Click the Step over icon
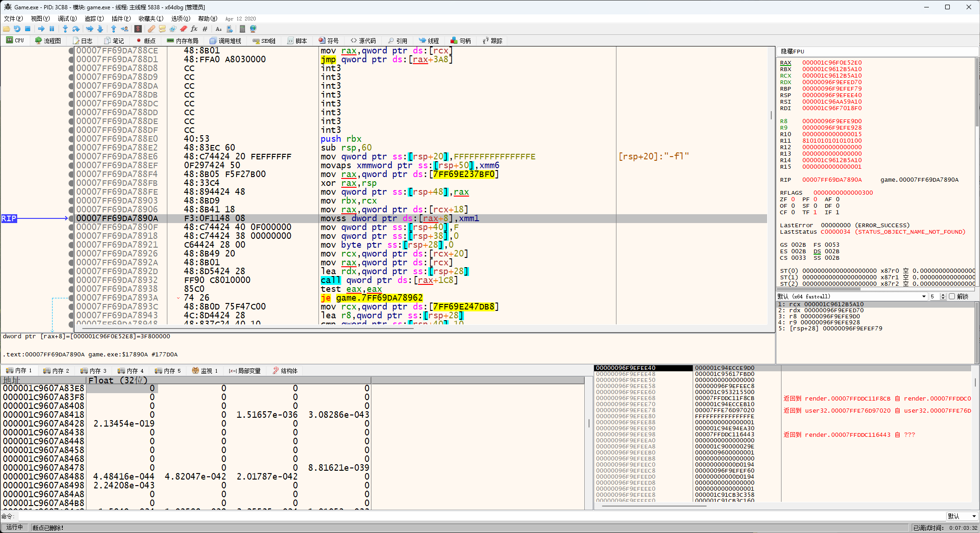This screenshot has height=533, width=980. (76, 29)
